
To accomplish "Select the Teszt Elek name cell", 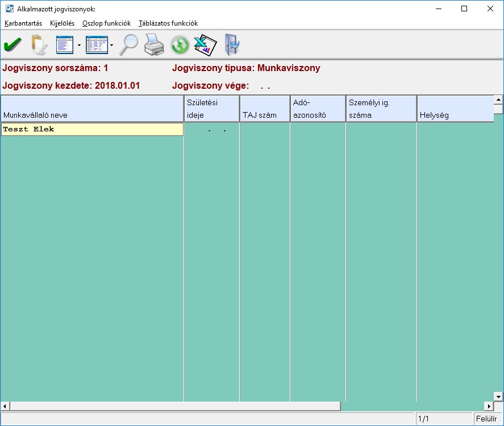I will tap(92, 130).
